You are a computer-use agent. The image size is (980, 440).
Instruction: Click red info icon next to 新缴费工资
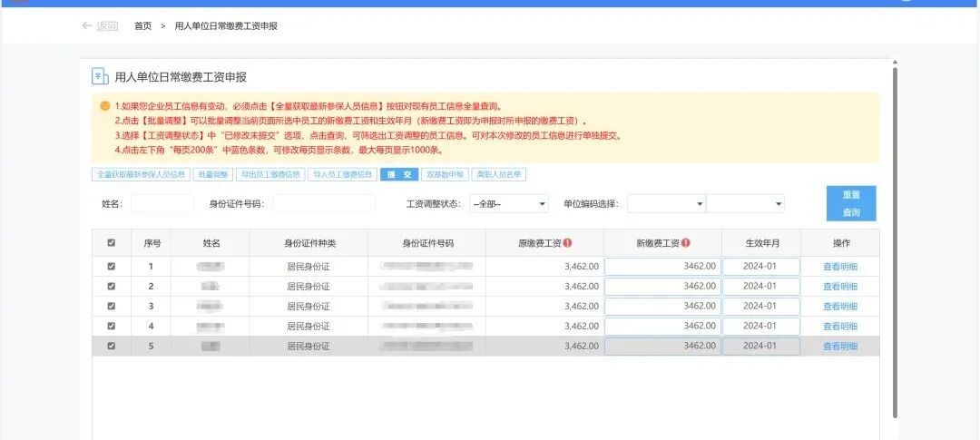pos(686,243)
